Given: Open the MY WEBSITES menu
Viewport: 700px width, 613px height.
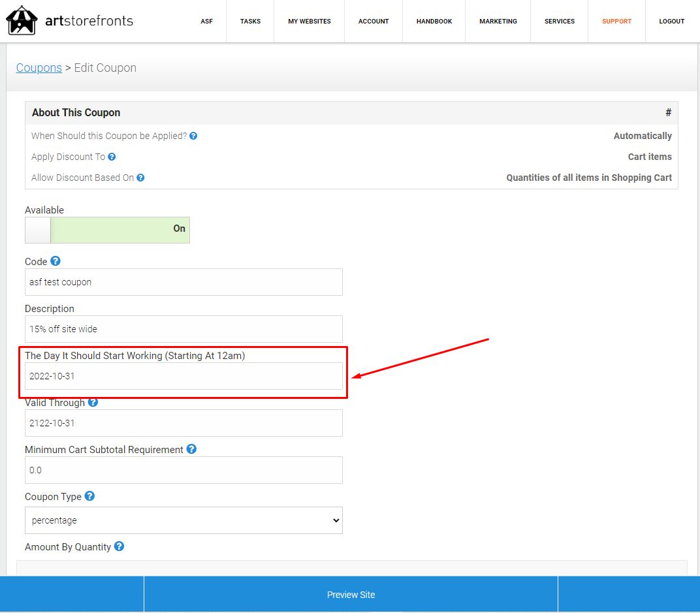Looking at the screenshot, I should (310, 21).
